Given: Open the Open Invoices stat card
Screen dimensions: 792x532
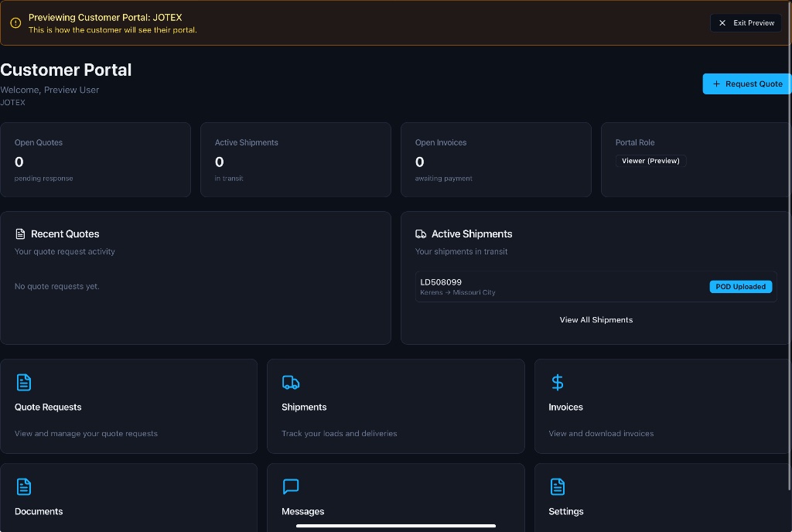Looking at the screenshot, I should pos(496,159).
